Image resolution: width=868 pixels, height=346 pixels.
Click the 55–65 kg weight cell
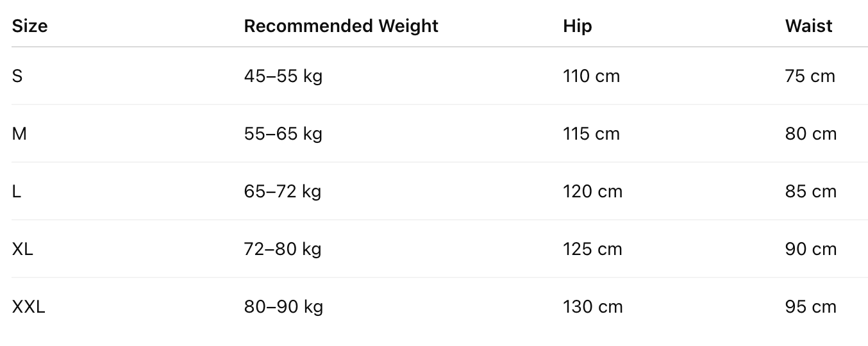point(283,134)
